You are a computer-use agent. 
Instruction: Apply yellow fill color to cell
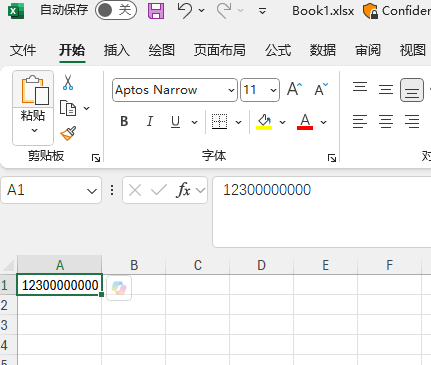click(x=264, y=122)
